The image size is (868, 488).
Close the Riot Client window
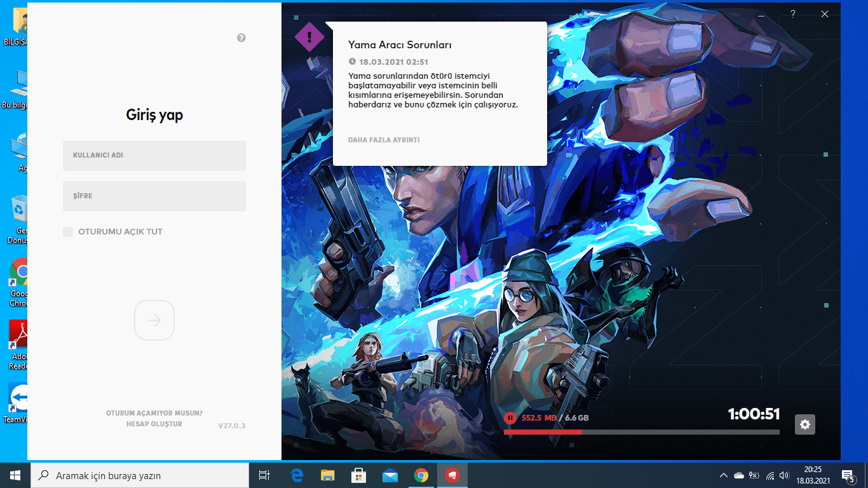[825, 14]
